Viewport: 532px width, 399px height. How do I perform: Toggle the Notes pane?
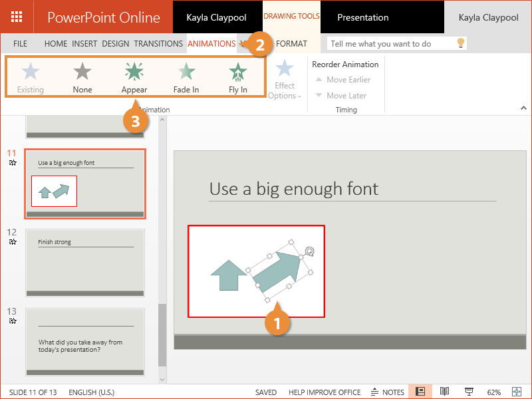coord(388,392)
